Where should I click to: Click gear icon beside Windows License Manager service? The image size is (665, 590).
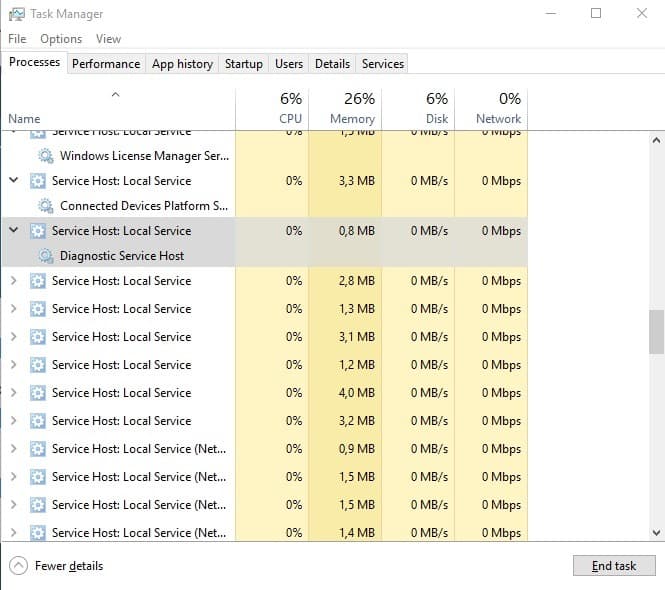click(x=45, y=156)
